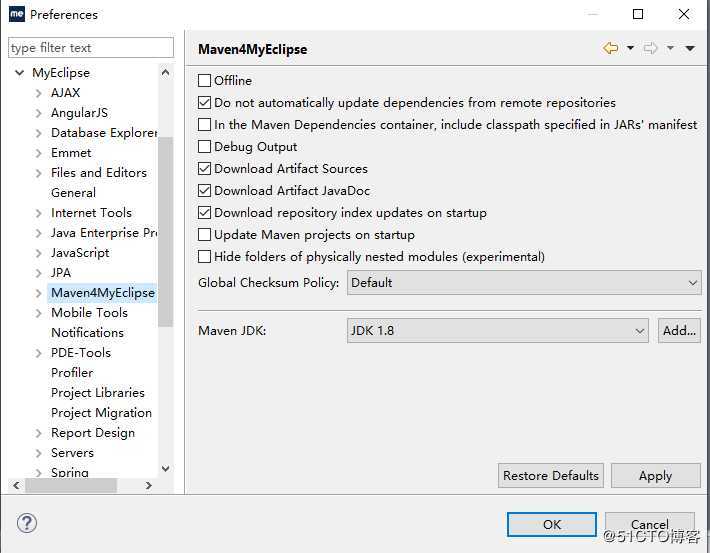Click the tree's scroll left arrow

(x=16, y=486)
